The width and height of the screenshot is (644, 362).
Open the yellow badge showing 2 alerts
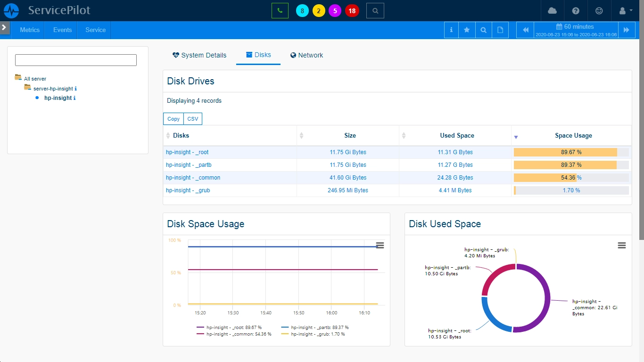point(319,10)
